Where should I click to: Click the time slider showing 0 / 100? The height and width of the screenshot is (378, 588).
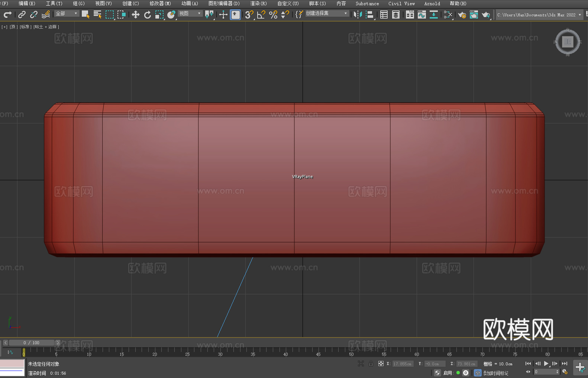coord(32,343)
